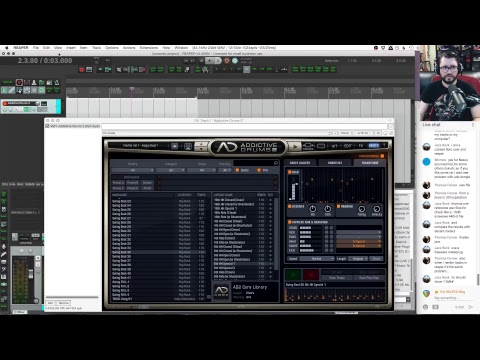480x360 pixels.
Task: Open the Addictive Drums preset dropdown arrow
Action: [174, 146]
